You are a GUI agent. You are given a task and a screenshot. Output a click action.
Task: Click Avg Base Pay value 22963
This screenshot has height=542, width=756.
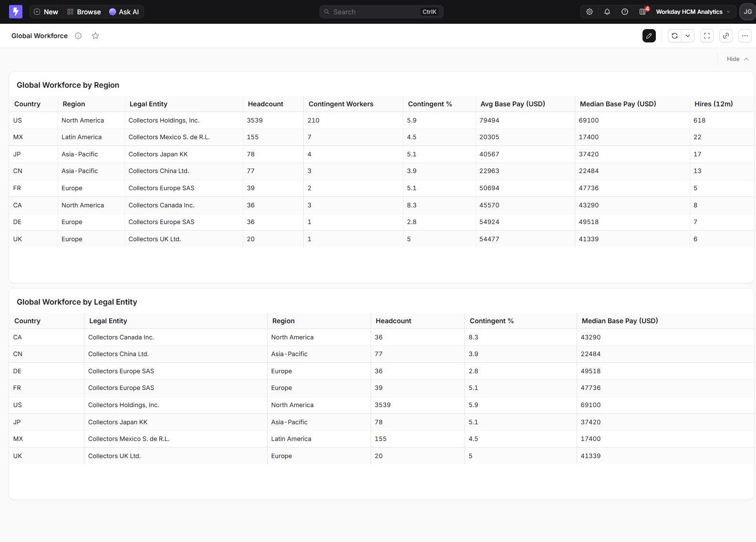489,171
